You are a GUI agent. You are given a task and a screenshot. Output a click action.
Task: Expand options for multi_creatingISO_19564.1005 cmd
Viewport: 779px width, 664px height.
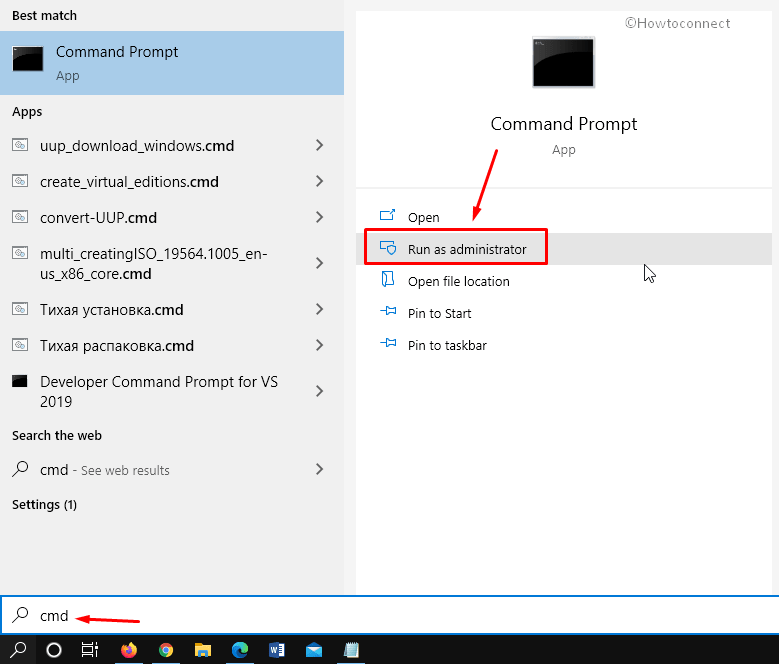[x=319, y=263]
